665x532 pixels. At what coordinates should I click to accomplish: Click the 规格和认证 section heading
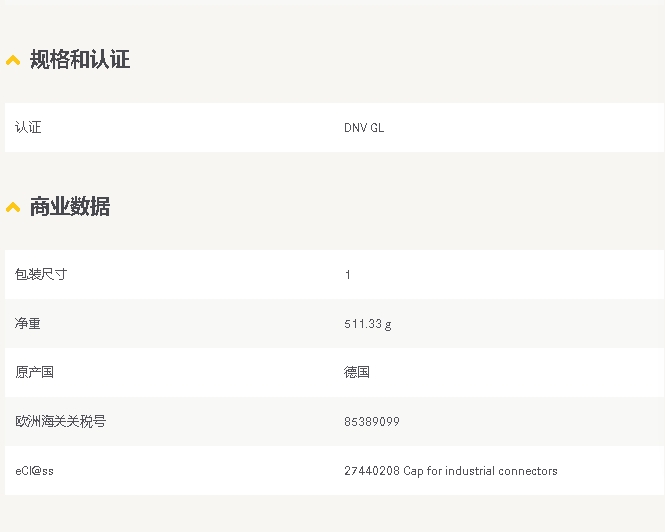point(80,60)
